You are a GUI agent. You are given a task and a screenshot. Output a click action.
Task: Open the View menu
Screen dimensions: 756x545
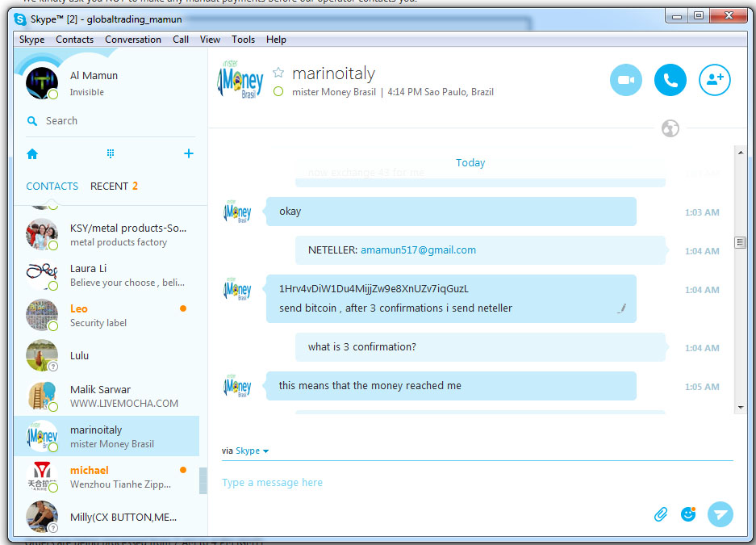point(211,40)
